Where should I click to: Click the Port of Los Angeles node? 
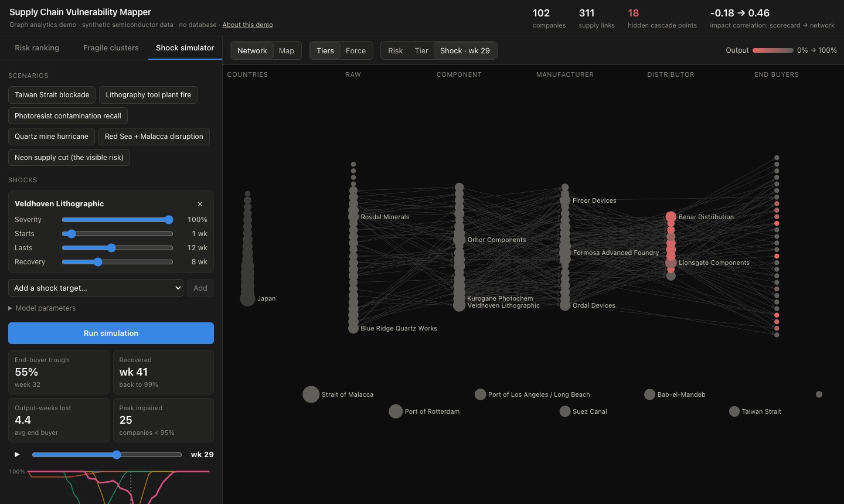tap(480, 394)
